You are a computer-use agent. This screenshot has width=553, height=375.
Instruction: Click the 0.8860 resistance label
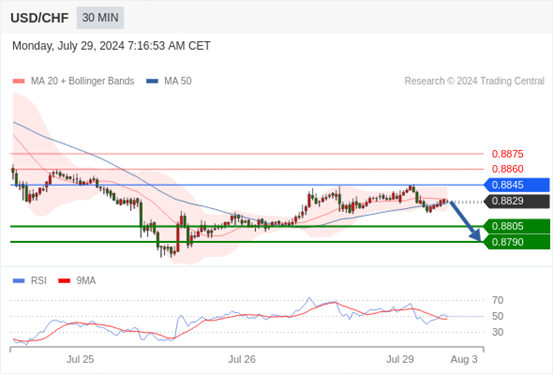508,169
